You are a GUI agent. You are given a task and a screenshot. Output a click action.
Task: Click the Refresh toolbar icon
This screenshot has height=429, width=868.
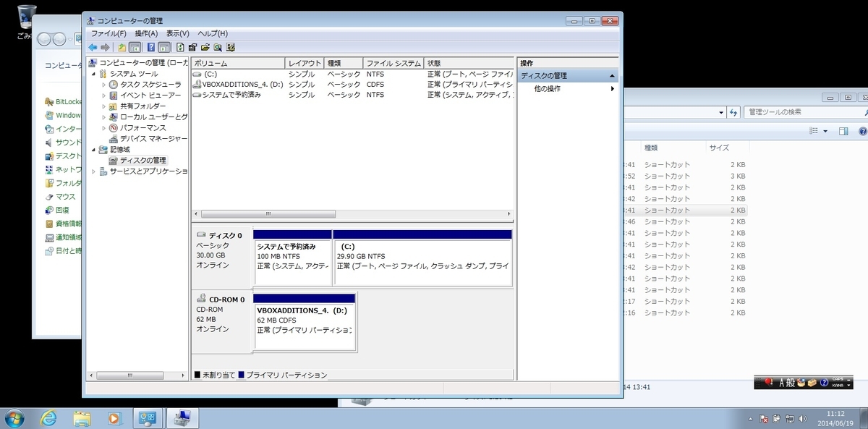[180, 47]
